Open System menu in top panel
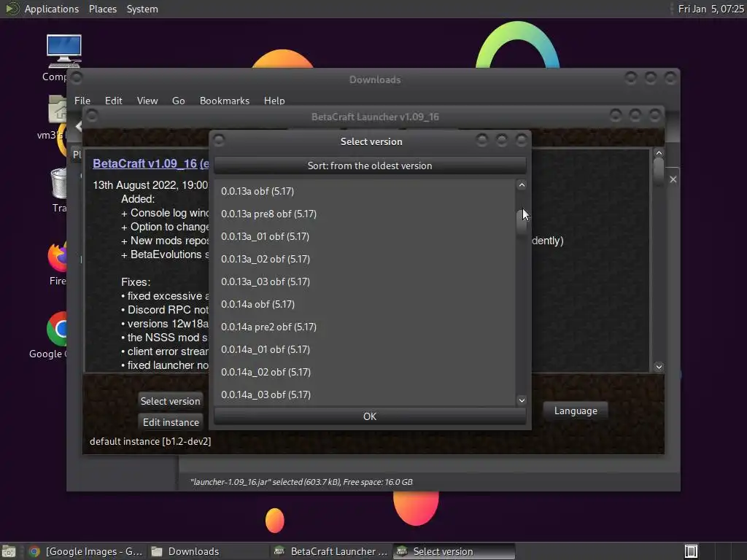 (142, 9)
